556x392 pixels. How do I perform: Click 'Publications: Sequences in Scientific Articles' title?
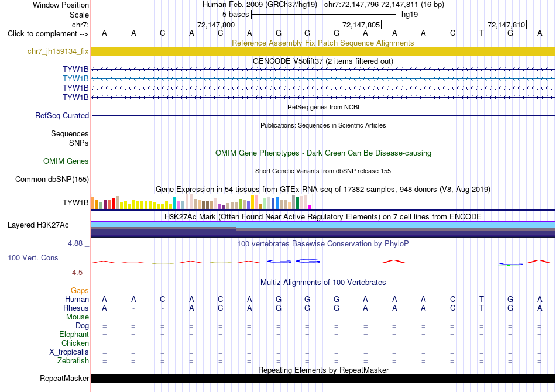point(323,125)
